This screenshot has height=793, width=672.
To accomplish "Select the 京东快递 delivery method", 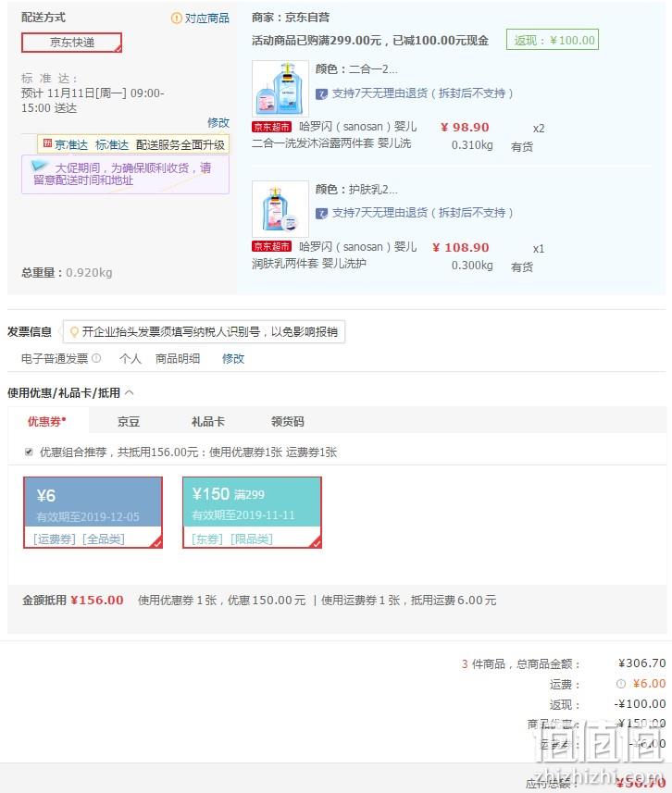I will click(71, 43).
